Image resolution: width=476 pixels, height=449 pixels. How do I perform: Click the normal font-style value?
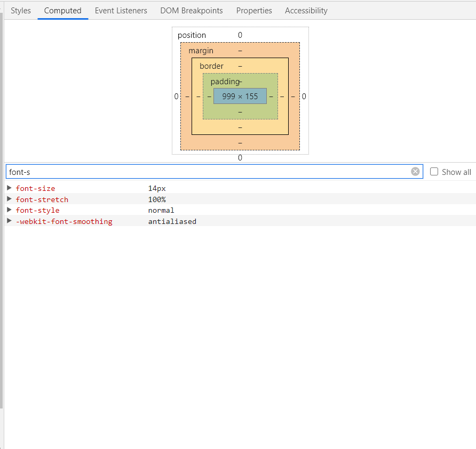point(161,210)
